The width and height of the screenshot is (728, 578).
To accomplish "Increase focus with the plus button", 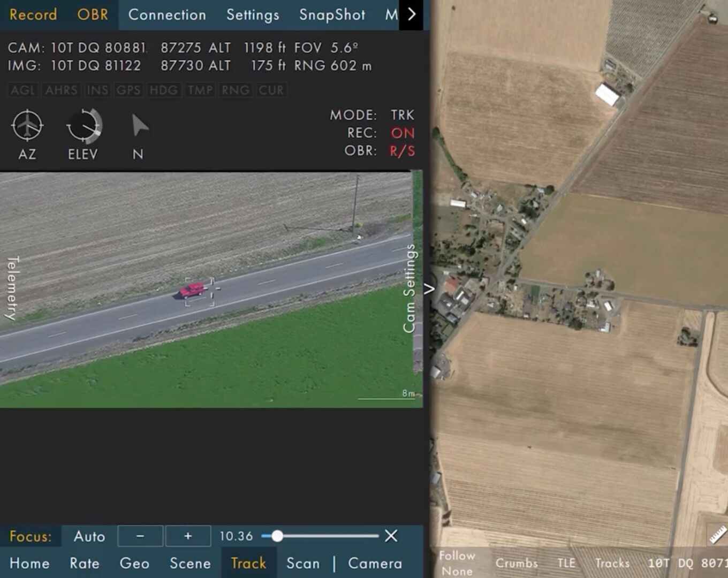I will 188,536.
